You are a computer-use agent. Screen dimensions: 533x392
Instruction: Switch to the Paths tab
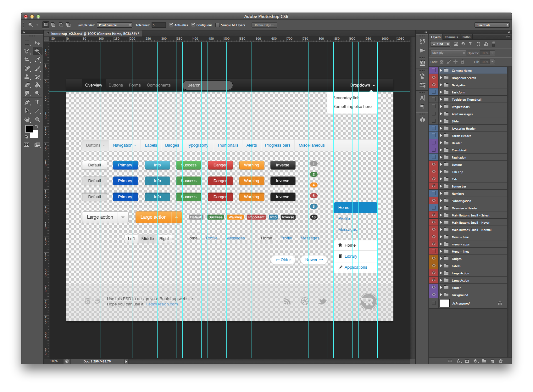466,37
